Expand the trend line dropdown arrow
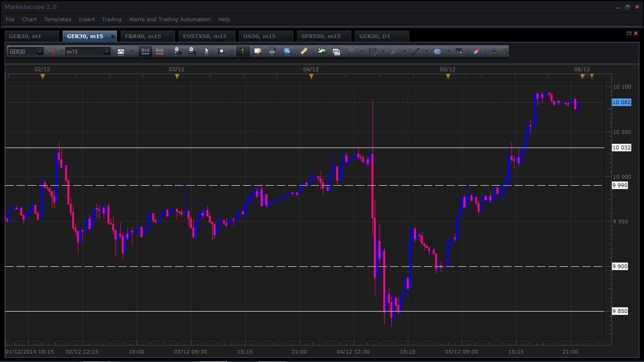Viewport: 644px width, 362px height. [x=427, y=51]
